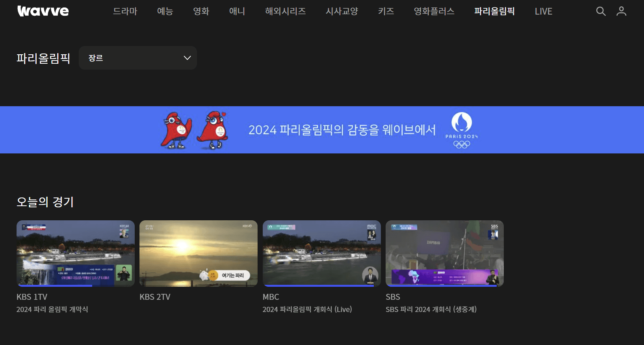Click the 2024 Paris Olympics banner
This screenshot has height=345, width=644.
[x=322, y=130]
